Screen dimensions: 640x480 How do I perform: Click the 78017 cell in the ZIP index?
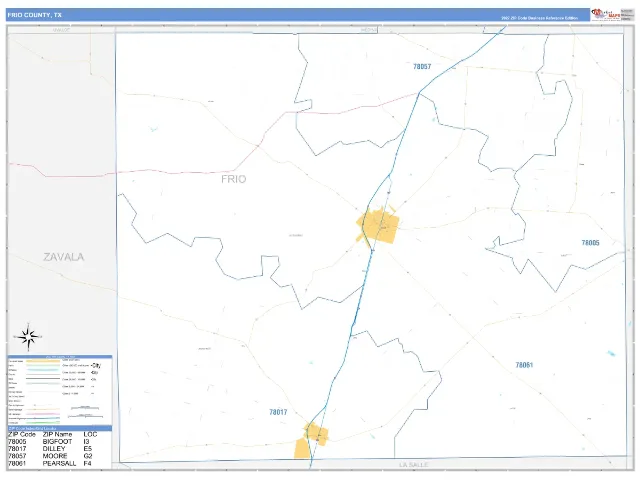17,449
